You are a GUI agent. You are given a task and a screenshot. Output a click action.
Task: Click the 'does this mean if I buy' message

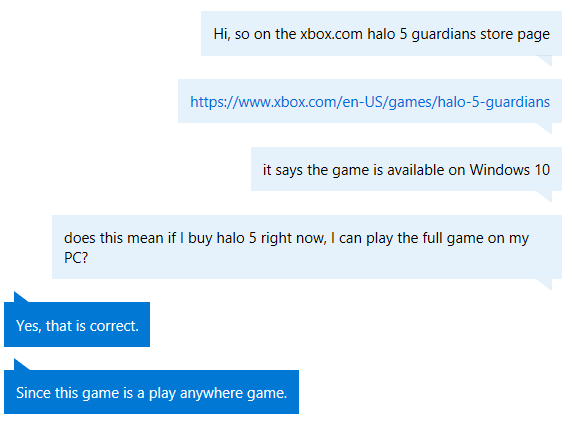click(x=307, y=247)
